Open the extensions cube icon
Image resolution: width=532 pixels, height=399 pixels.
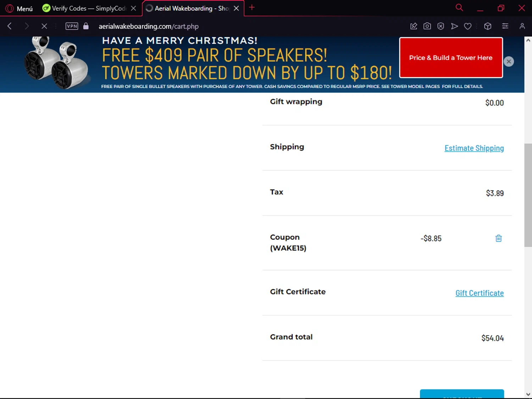tap(488, 26)
